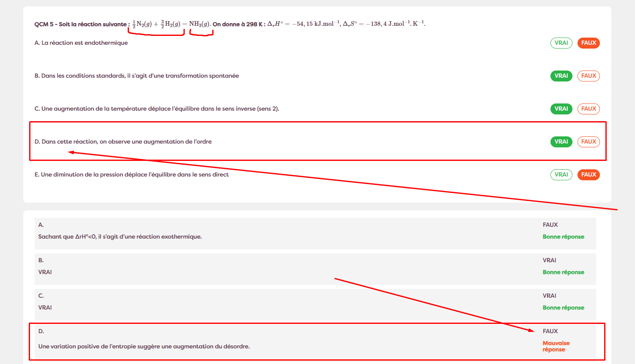Click the QCM 5 question title text
Screen dimensions: 635x364
tap(80, 24)
